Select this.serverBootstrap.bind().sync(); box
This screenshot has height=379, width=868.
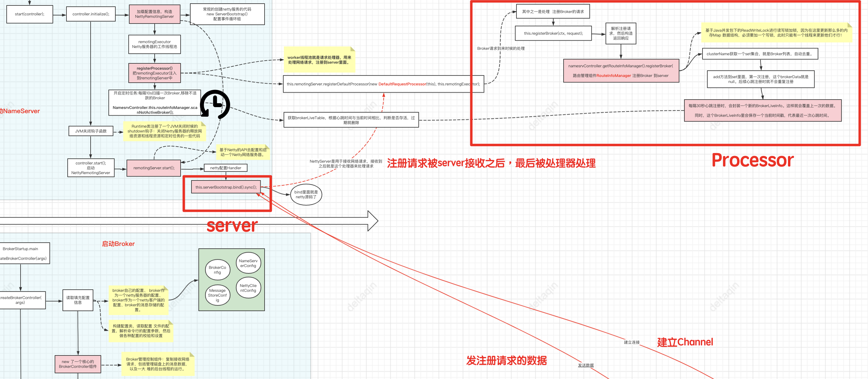click(x=226, y=187)
